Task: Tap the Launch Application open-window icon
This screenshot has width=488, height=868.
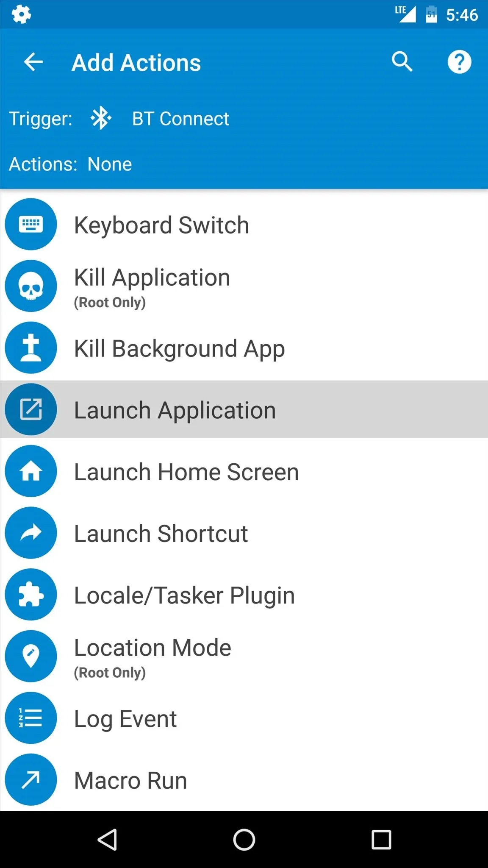Action: 30,409
